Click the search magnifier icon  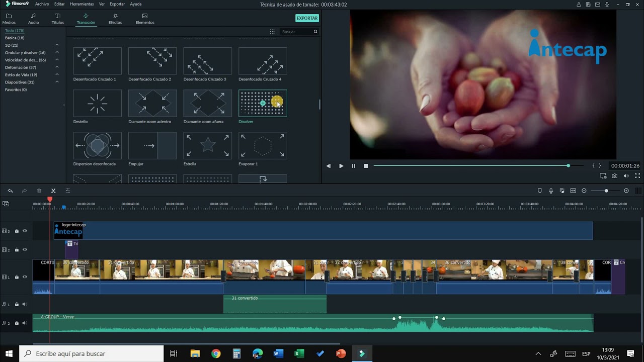point(315,32)
